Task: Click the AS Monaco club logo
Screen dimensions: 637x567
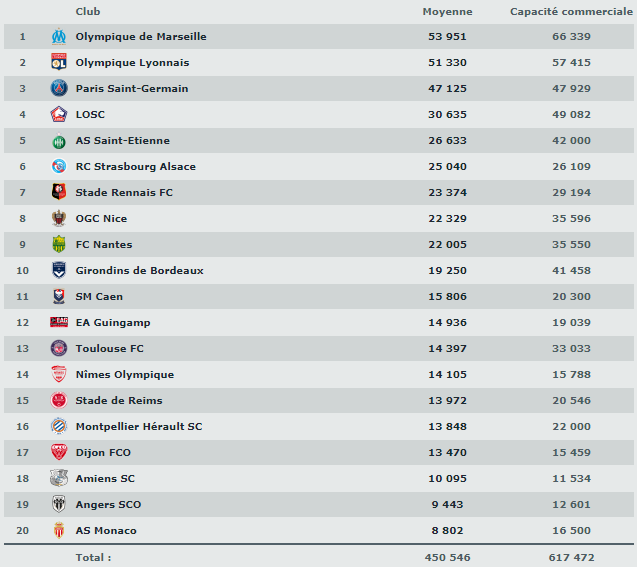Action: (x=58, y=530)
